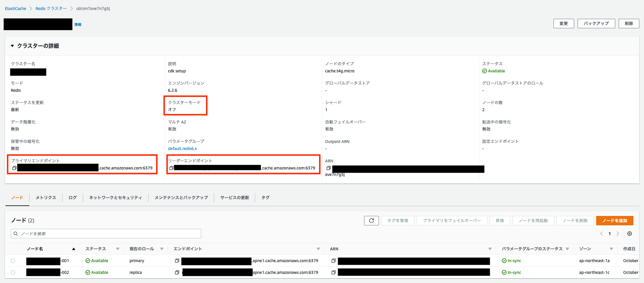Click the 削除 button
The width and height of the screenshot is (644, 283).
629,24
